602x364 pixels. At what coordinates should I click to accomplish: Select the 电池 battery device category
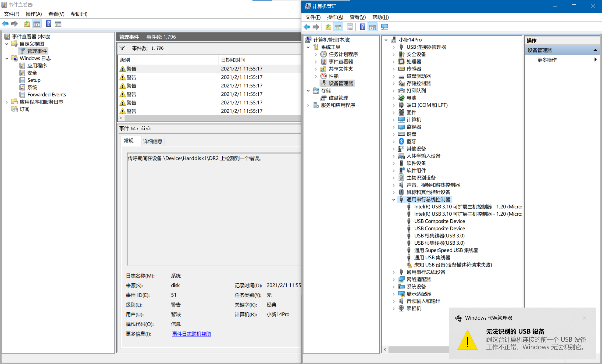pos(411,98)
